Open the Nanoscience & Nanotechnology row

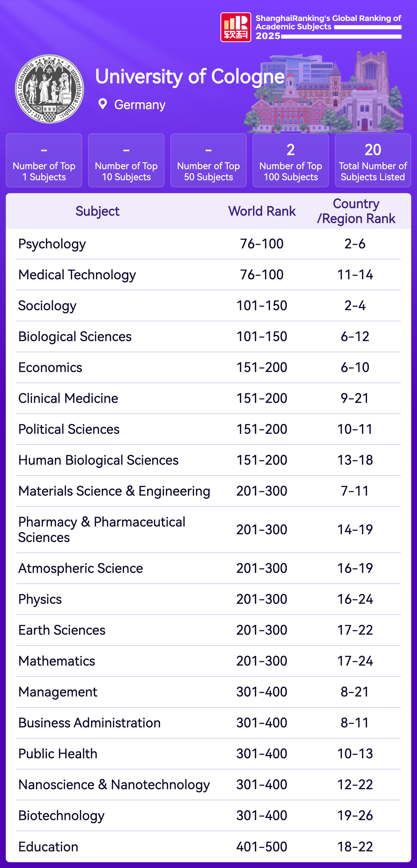[x=114, y=785]
